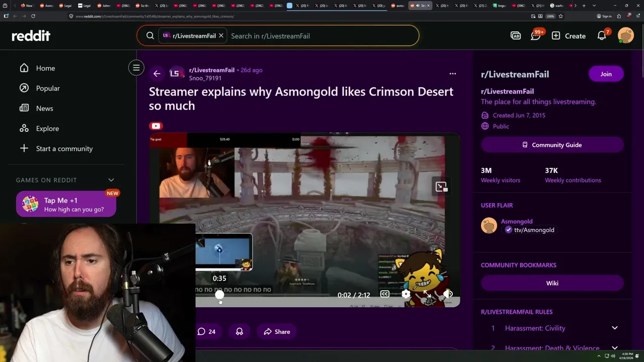Image resolution: width=644 pixels, height=362 pixels.
Task: Open the taskbar clock showing 4:20 PM
Action: click(x=626, y=356)
